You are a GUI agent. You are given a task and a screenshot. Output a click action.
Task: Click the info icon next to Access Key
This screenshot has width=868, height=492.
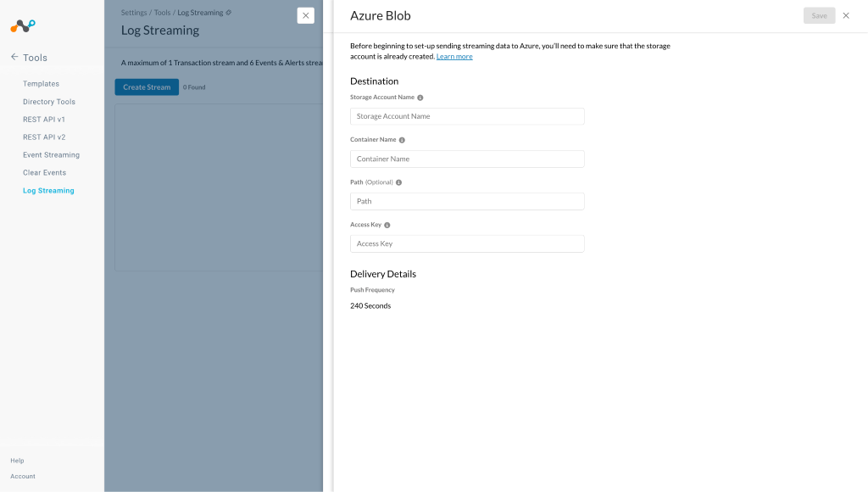coord(387,225)
